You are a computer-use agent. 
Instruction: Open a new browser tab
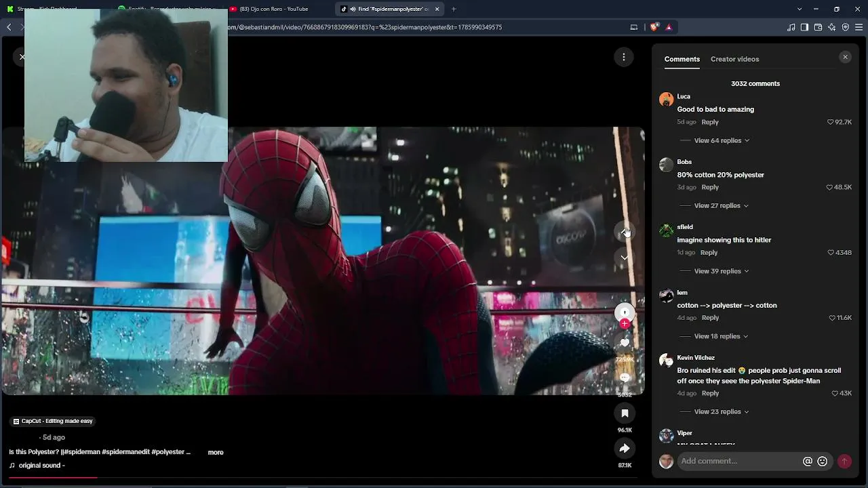click(454, 9)
